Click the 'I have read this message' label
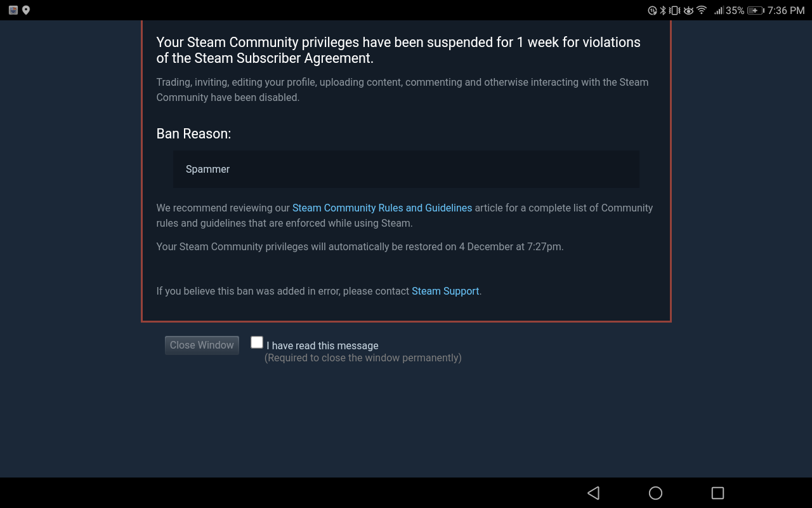This screenshot has width=812, height=508. (322, 345)
